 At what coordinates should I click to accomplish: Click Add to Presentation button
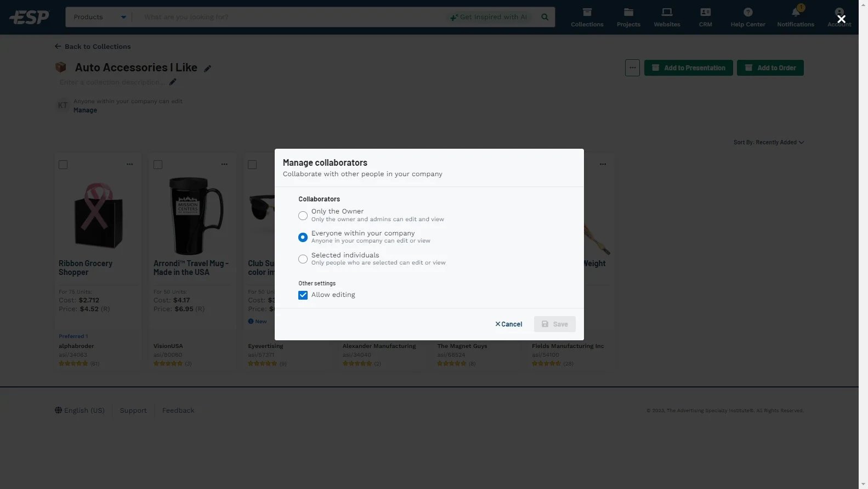[688, 68]
